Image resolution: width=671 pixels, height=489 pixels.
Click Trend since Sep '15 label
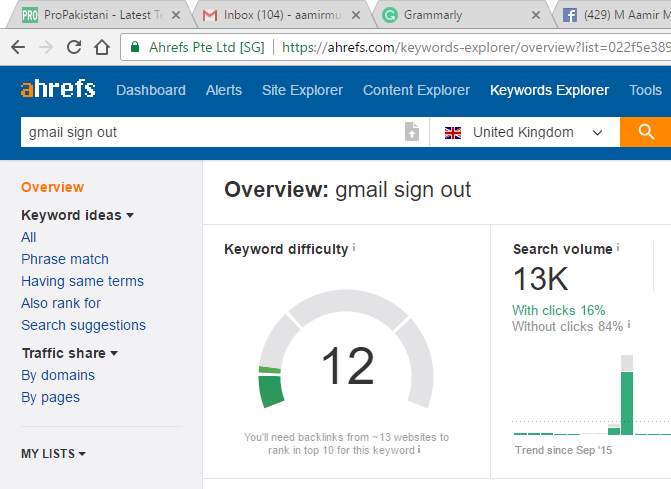[x=563, y=450]
